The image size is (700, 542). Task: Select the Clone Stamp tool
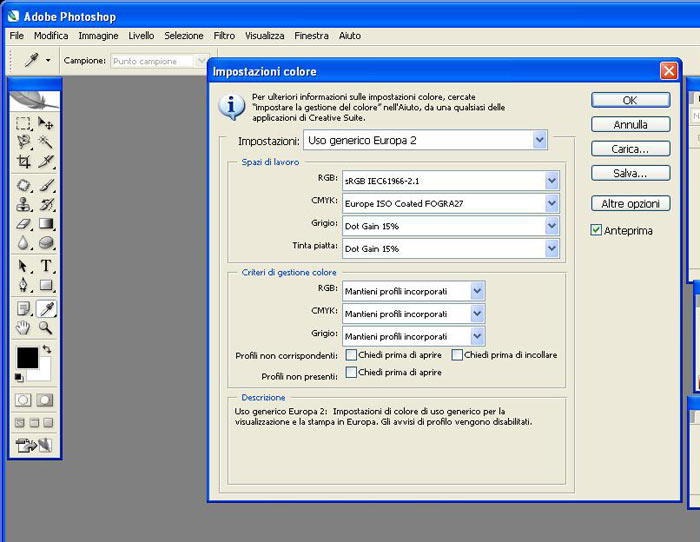pyautogui.click(x=24, y=205)
